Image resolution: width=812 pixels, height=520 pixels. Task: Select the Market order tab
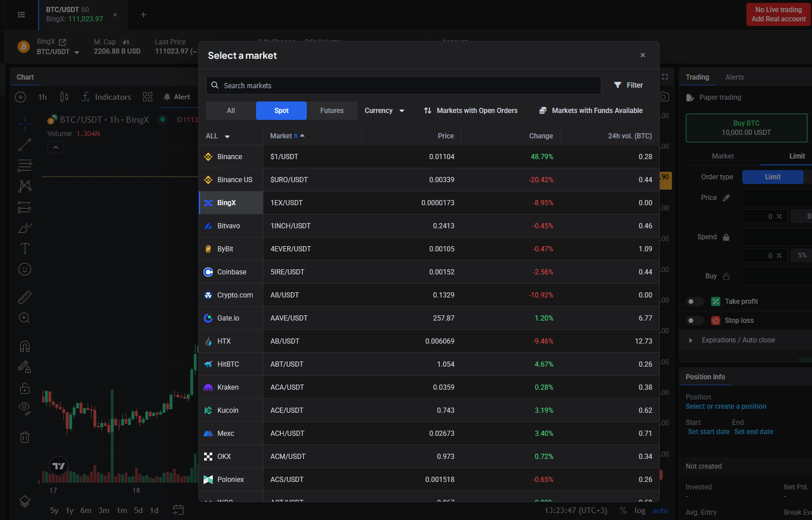[x=723, y=156]
